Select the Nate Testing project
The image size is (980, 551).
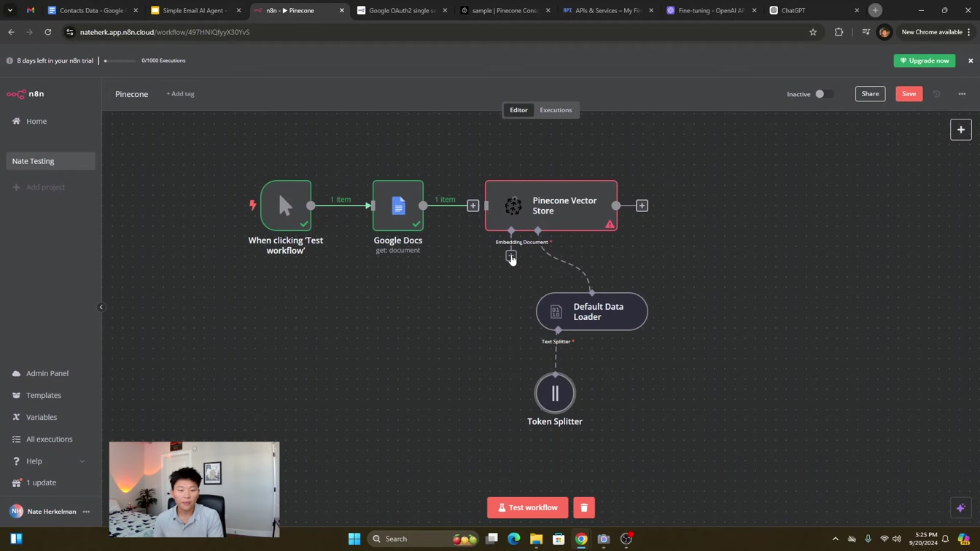point(50,161)
